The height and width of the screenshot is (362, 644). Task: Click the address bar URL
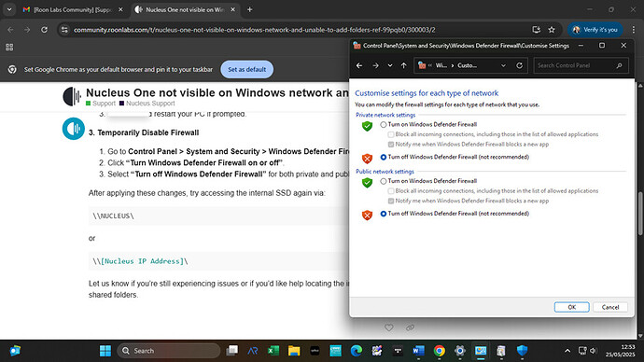tap(255, 30)
